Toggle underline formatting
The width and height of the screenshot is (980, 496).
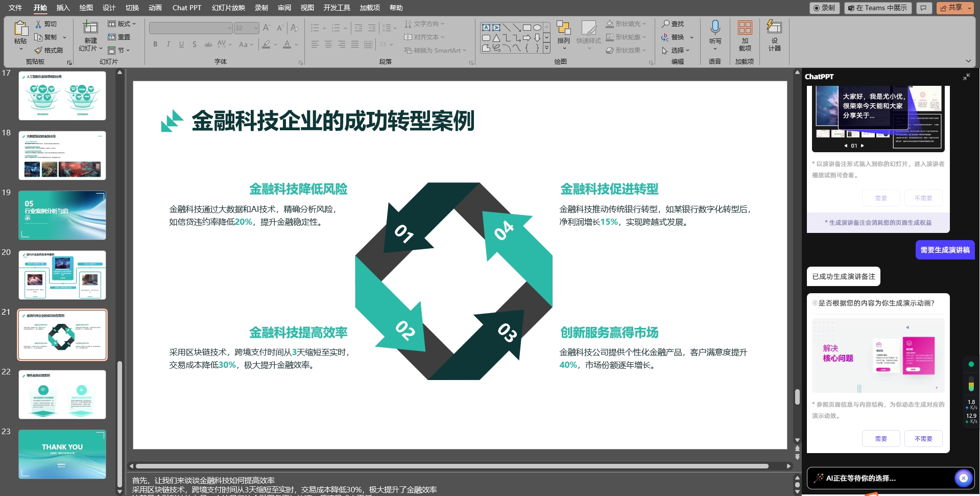tap(181, 44)
